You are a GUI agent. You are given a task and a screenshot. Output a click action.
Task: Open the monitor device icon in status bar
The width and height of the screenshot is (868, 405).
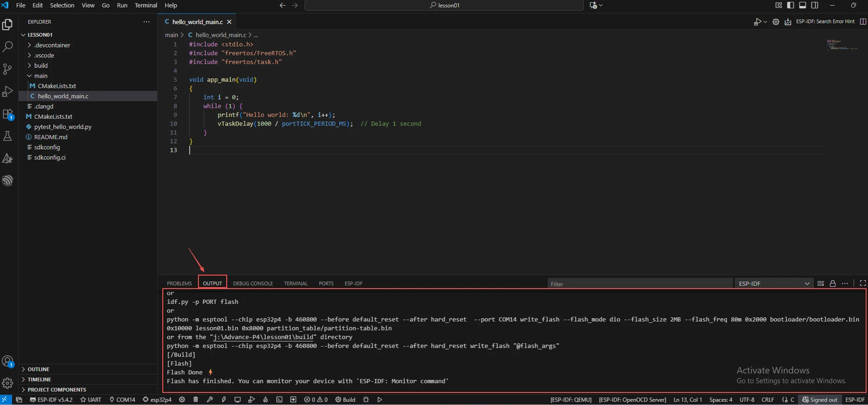[x=237, y=399]
